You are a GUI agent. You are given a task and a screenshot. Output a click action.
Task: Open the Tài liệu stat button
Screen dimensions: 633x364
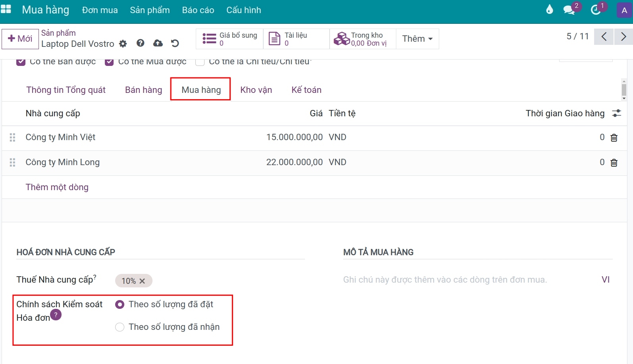296,39
